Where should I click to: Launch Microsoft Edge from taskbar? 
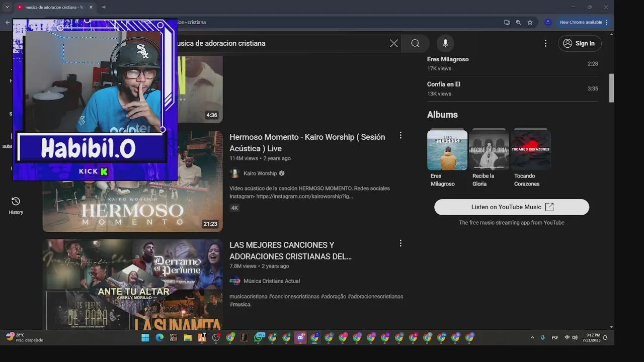point(159,337)
